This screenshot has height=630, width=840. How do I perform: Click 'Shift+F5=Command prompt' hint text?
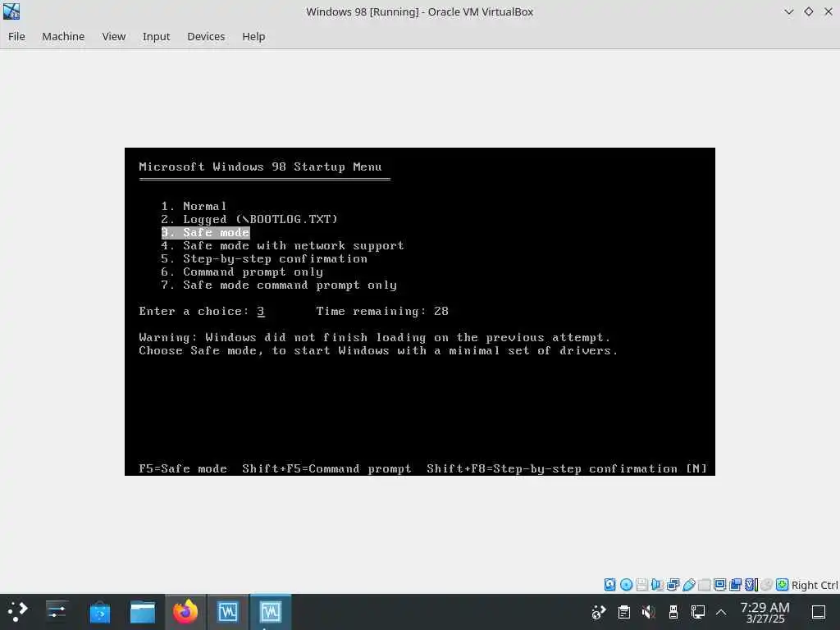(326, 468)
